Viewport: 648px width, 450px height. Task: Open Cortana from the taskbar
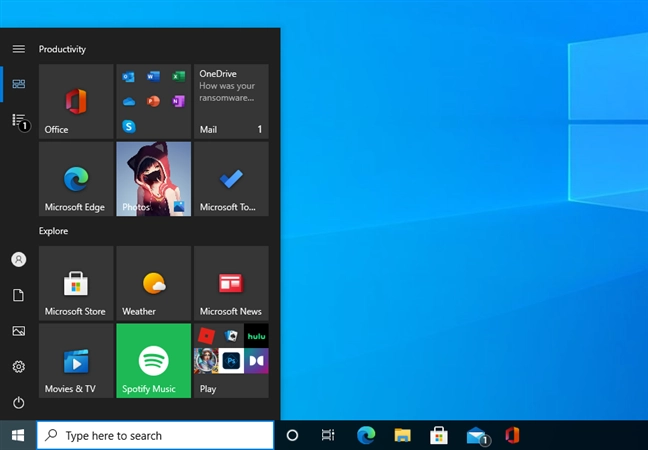point(292,435)
